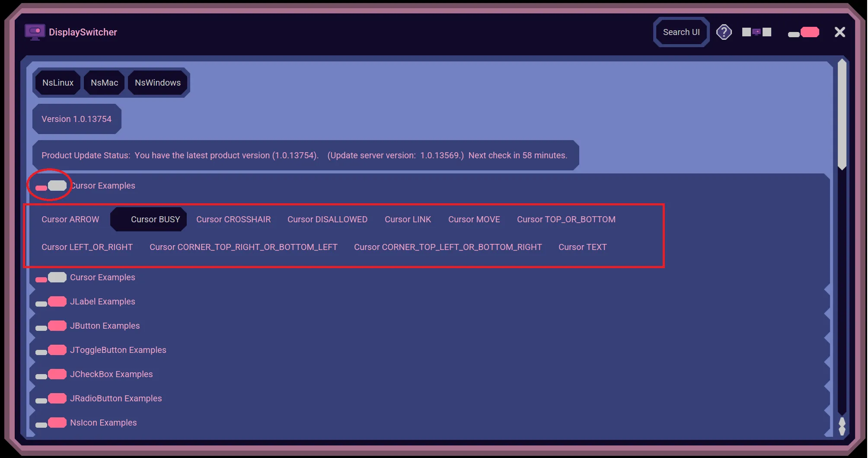Viewport: 868px width, 458px height.
Task: Click the Cursor LINK button
Action: (x=408, y=219)
